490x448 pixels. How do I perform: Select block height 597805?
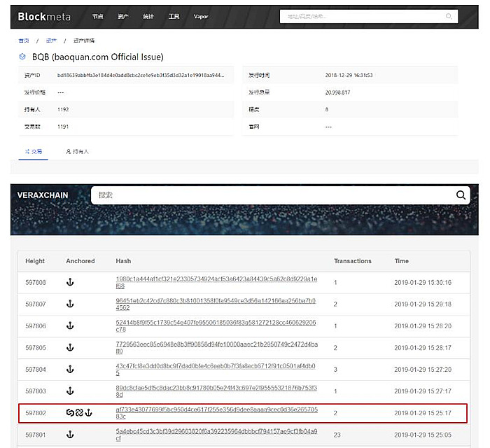[x=36, y=348]
